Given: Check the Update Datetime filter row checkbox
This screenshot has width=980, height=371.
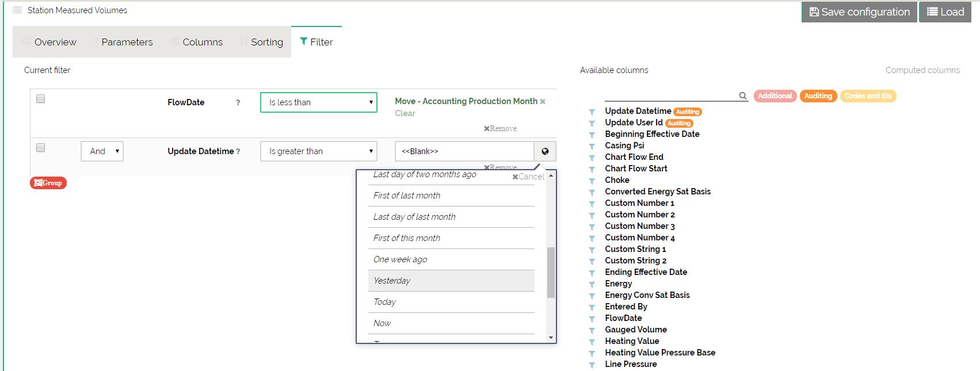Looking at the screenshot, I should tap(40, 148).
